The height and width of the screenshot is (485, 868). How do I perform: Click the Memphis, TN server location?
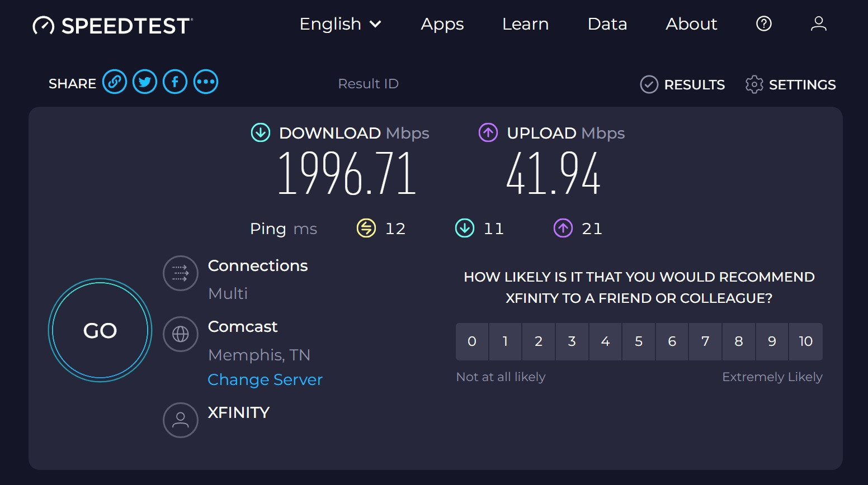click(x=259, y=355)
